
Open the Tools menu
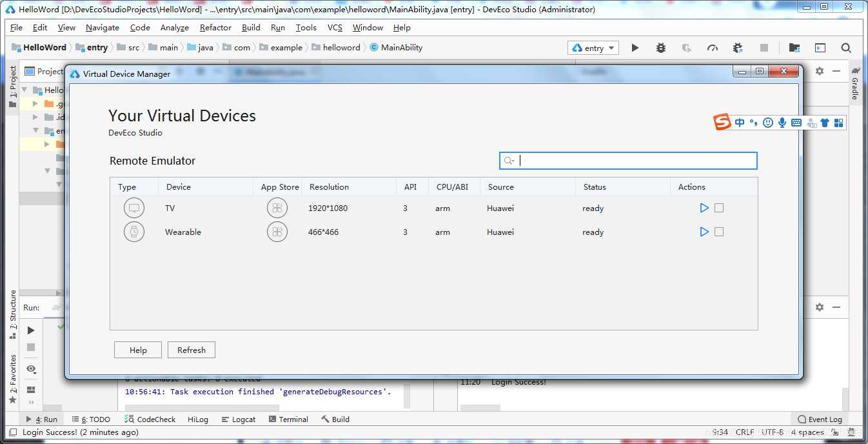click(306, 28)
